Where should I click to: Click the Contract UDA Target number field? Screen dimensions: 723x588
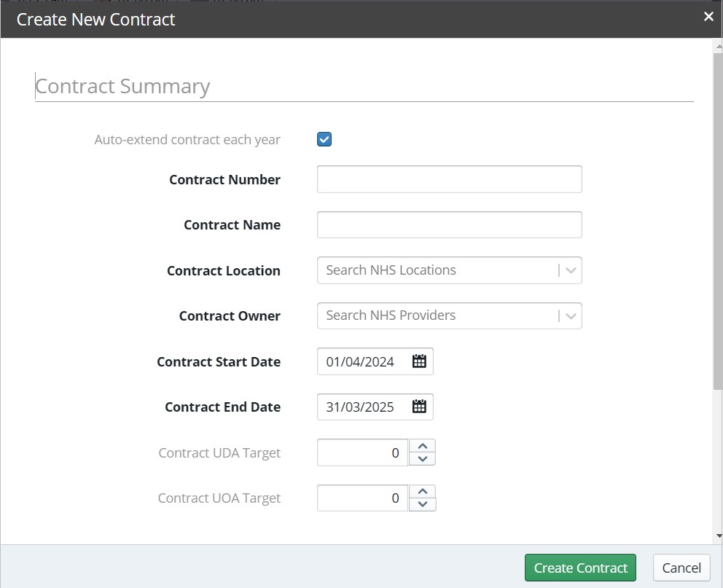(362, 452)
